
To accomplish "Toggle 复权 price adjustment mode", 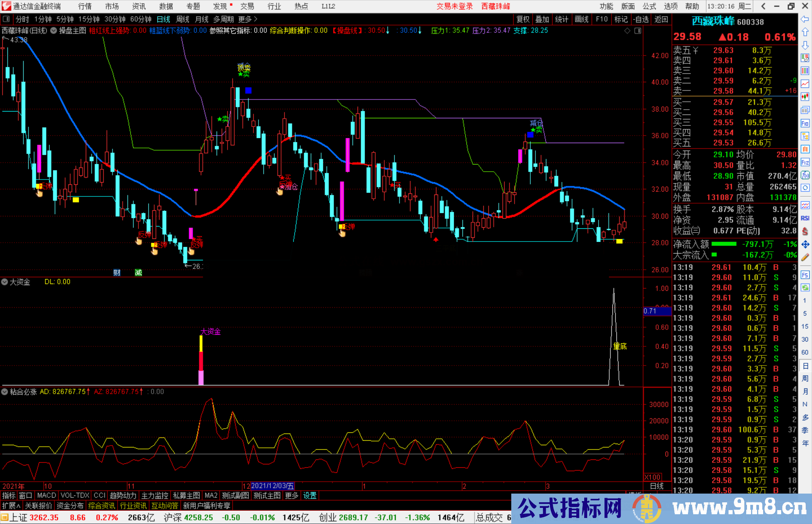I will click(x=523, y=19).
